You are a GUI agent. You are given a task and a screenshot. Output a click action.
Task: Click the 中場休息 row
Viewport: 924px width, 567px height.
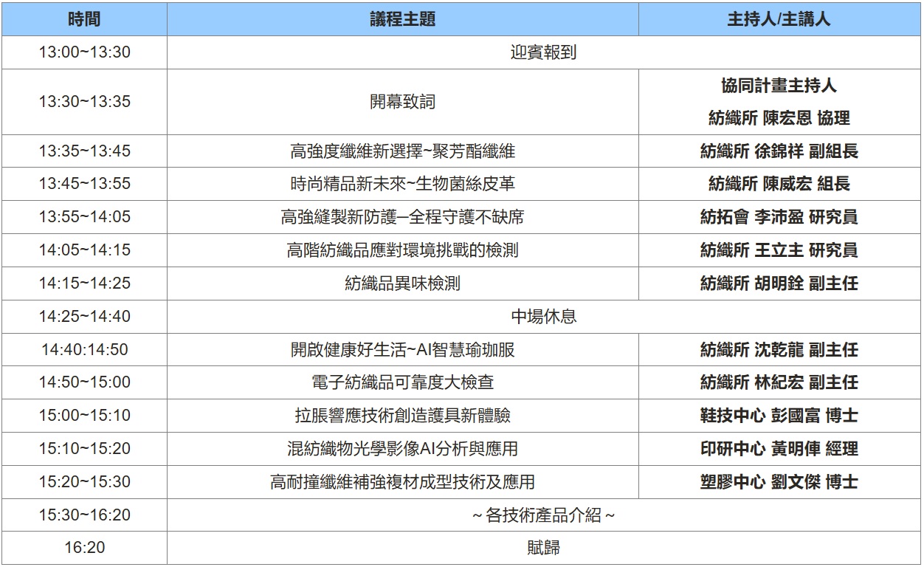(543, 317)
